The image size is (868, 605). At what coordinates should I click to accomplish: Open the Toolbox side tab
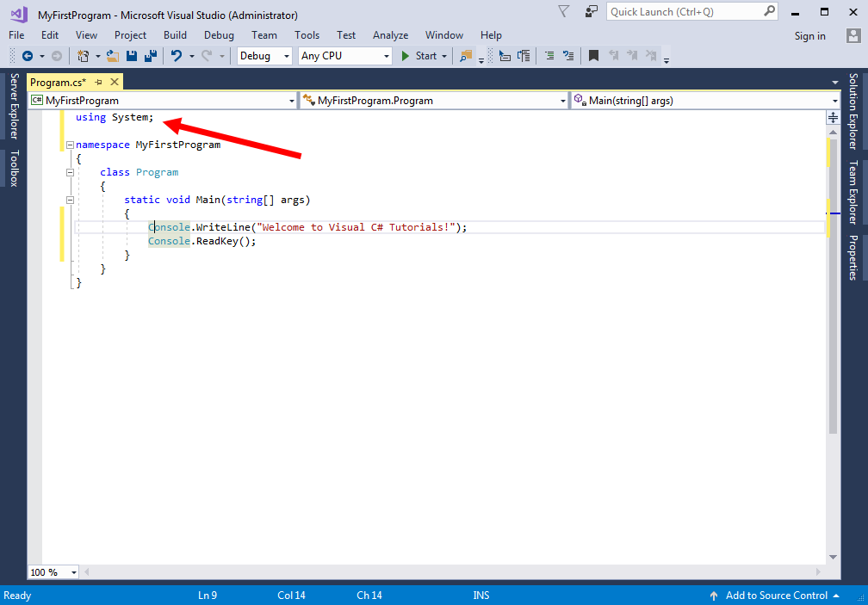click(x=15, y=168)
